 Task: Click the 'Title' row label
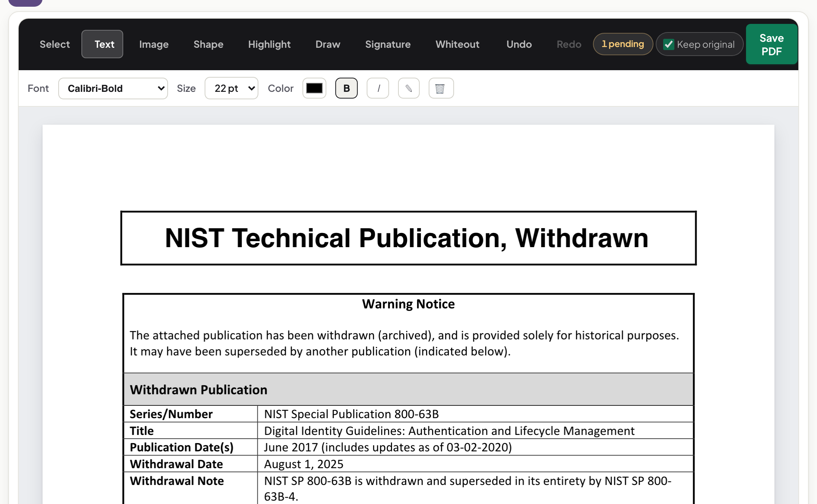142,431
